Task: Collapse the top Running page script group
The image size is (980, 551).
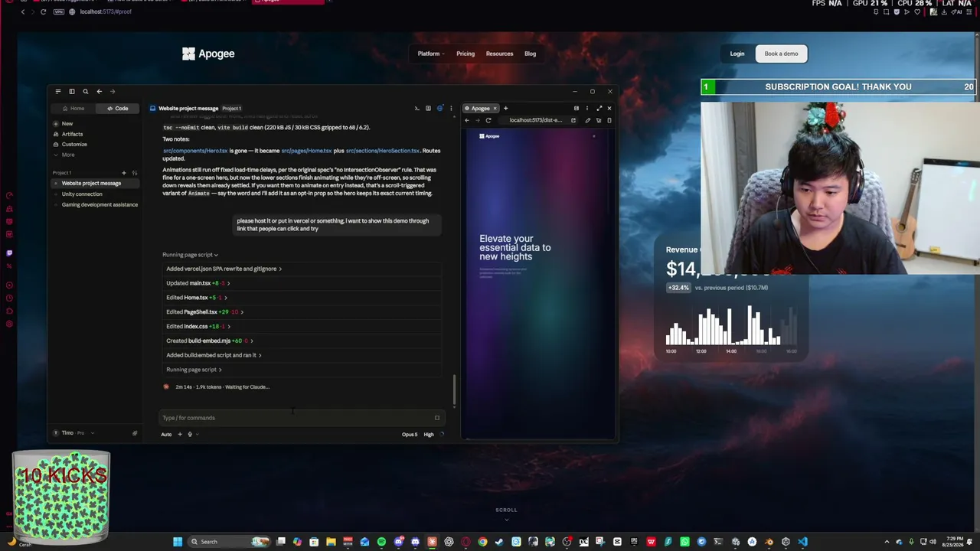Action: click(x=190, y=255)
